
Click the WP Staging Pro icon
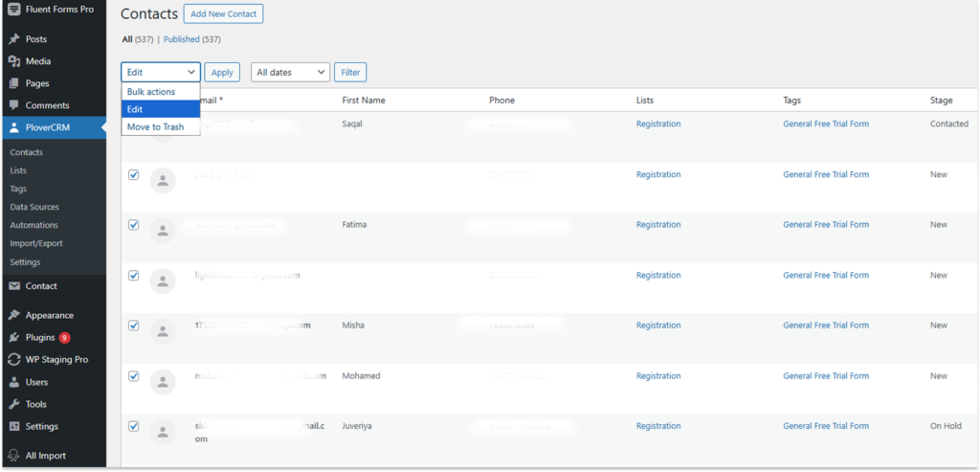[14, 359]
